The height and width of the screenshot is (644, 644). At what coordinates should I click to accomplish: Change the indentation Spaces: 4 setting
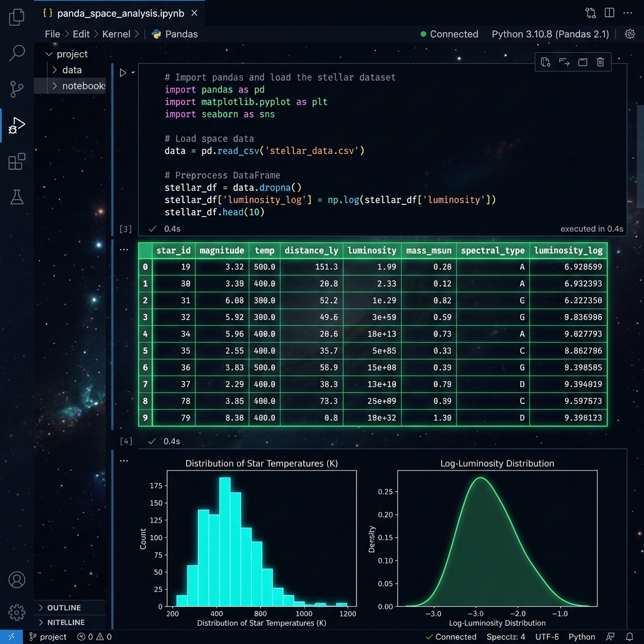pyautogui.click(x=506, y=636)
